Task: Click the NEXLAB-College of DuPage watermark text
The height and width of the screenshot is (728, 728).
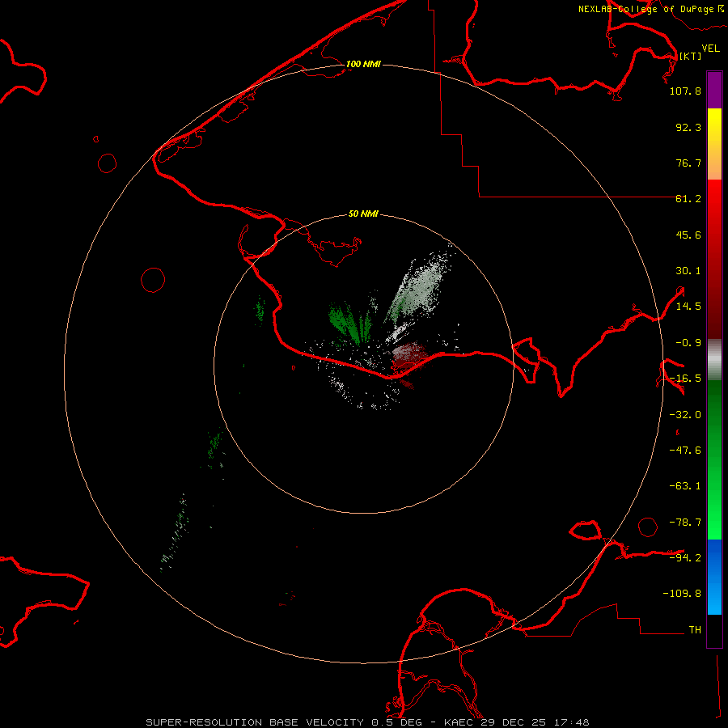Action: (x=650, y=9)
